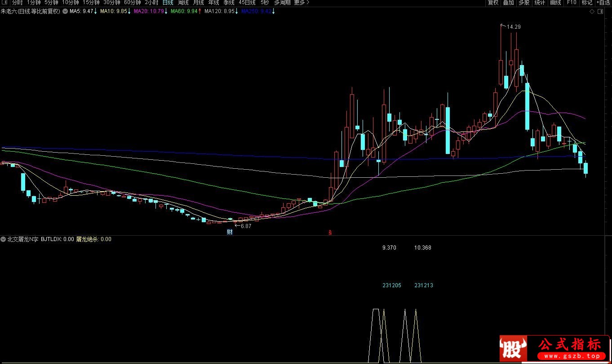Select the 30分钟 period tab
The height and width of the screenshot is (364, 612).
(112, 3)
